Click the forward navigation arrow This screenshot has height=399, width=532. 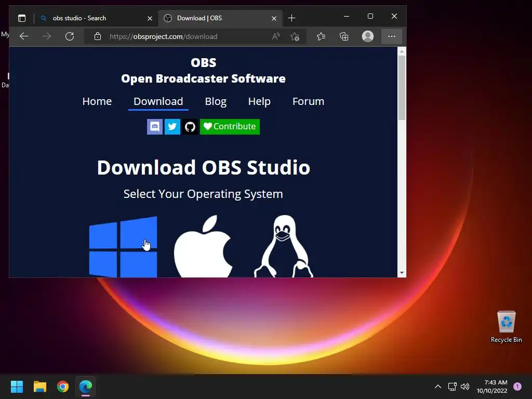tap(47, 36)
